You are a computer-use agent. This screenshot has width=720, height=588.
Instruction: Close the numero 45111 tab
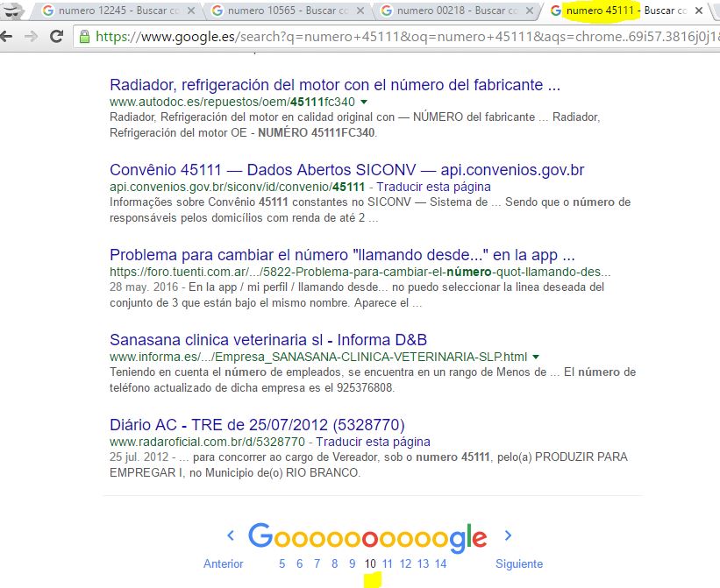point(699,11)
